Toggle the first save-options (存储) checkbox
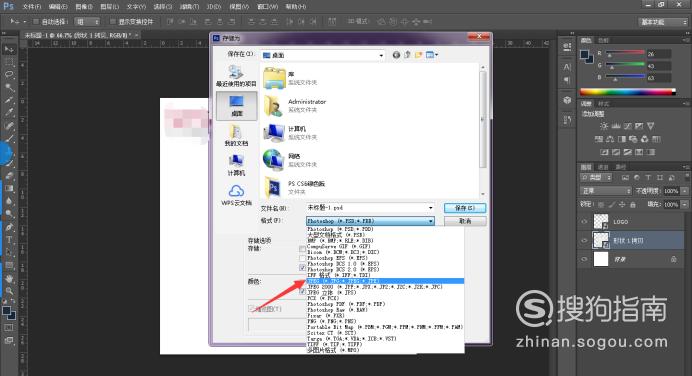 [x=302, y=249]
